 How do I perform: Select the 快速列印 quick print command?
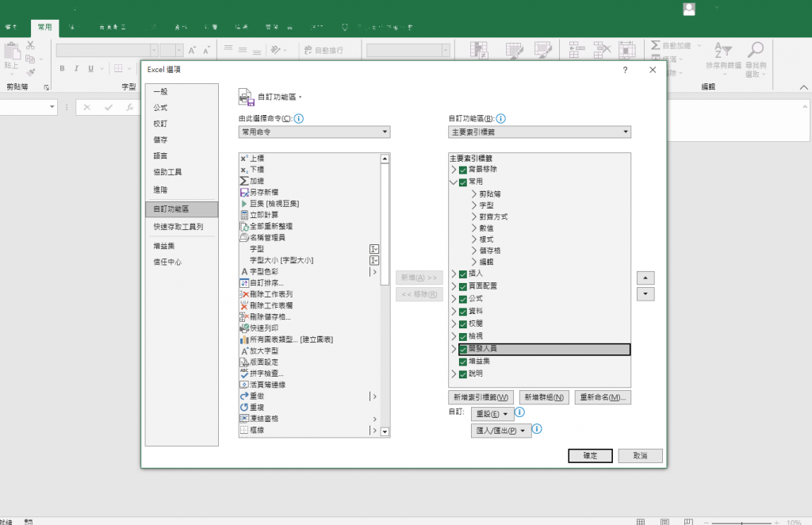tap(259, 328)
